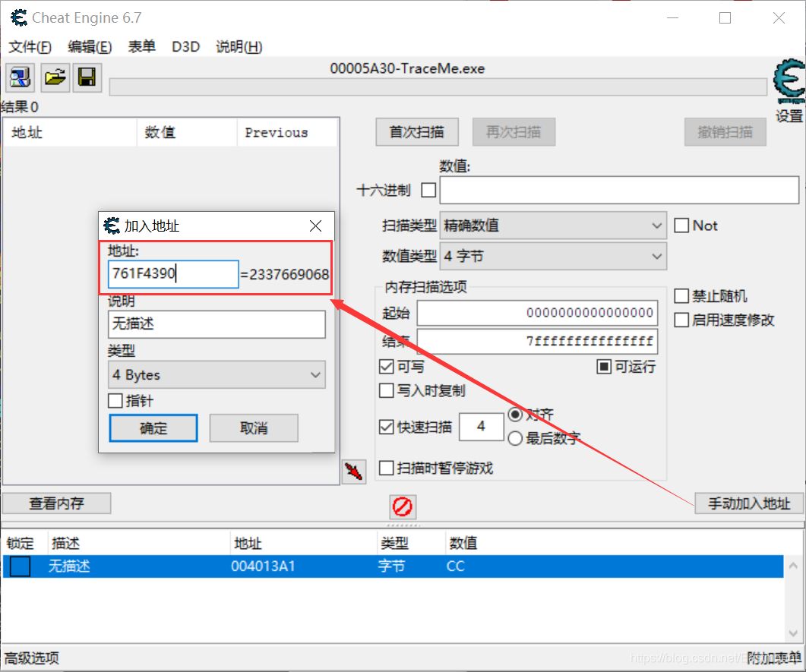Screen dimensions: 806x672
Task: Click the 描述 column header
Action: click(x=139, y=543)
